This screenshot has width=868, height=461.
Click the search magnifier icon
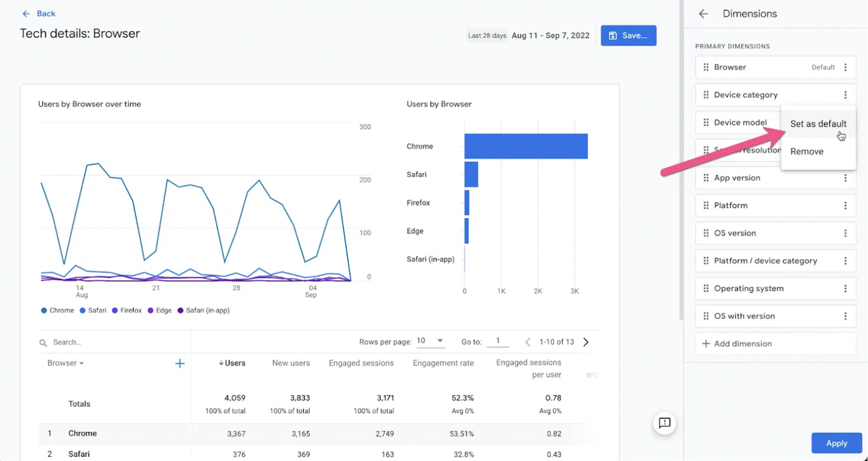[x=43, y=343]
